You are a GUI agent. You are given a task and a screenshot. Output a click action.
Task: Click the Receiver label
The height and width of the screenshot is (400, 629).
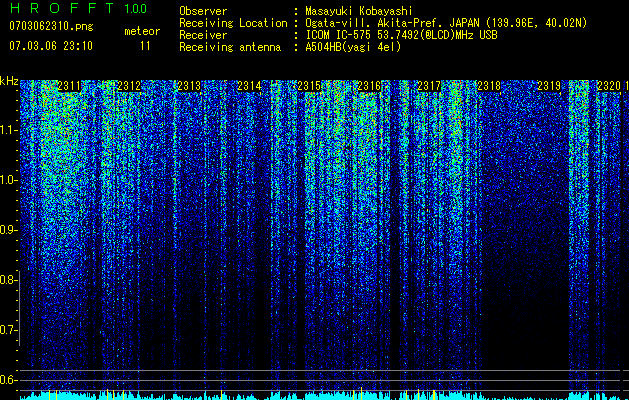(203, 35)
